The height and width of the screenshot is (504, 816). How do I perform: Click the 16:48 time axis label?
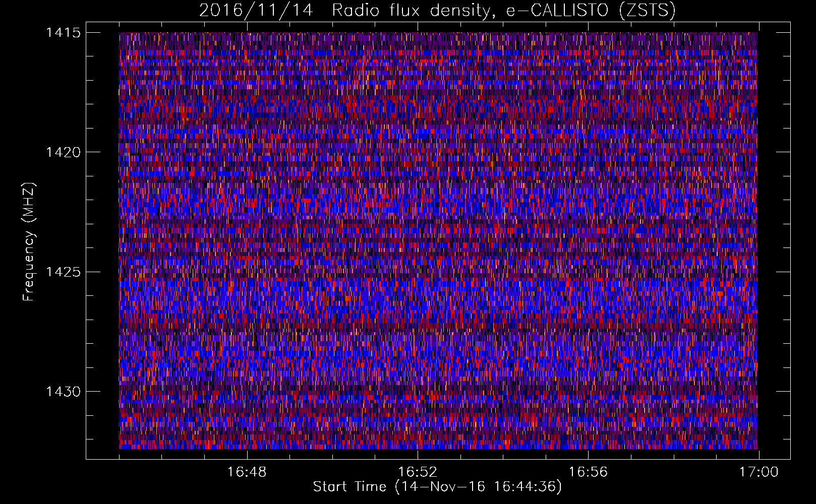[x=247, y=472]
